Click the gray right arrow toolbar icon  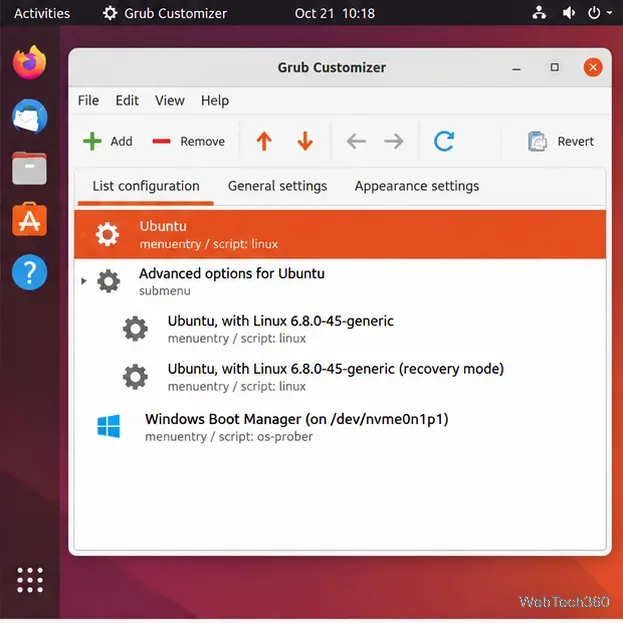tap(394, 141)
